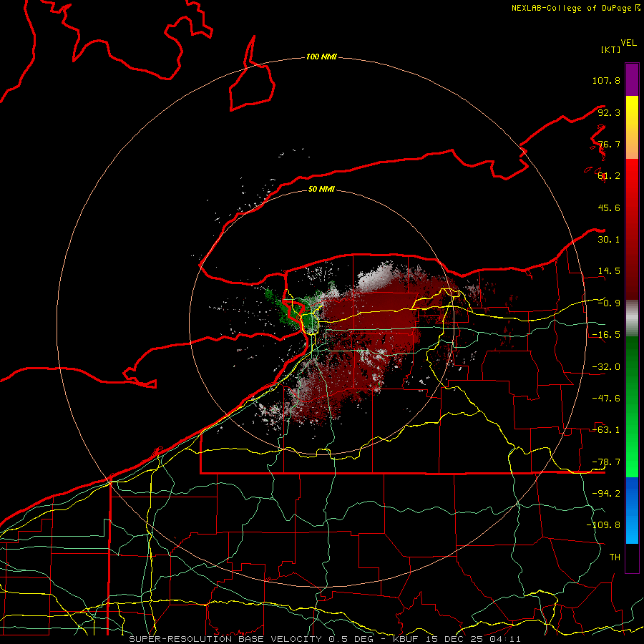This screenshot has height=644, width=644.
Task: Click the 15 DEC 25 04:11 timestamp
Action: tap(472, 639)
